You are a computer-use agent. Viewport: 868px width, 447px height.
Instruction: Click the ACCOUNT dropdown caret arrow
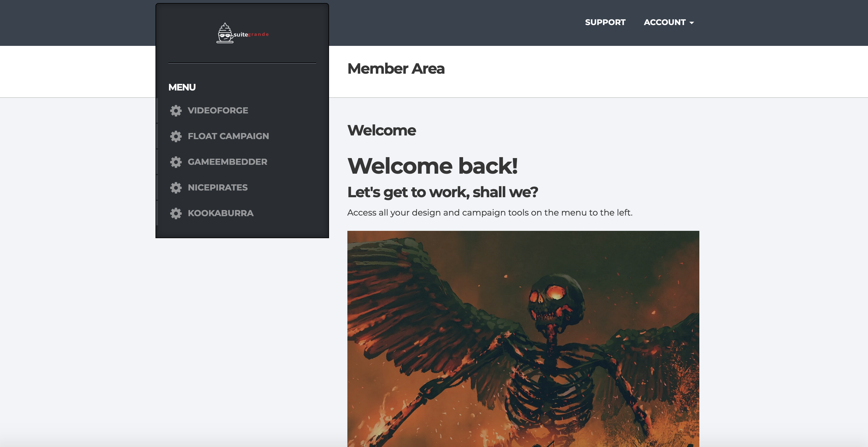pos(691,23)
